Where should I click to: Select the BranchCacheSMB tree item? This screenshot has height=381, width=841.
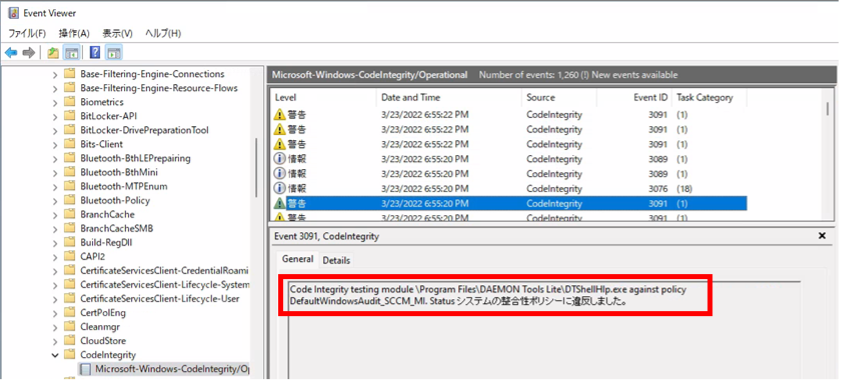(116, 228)
